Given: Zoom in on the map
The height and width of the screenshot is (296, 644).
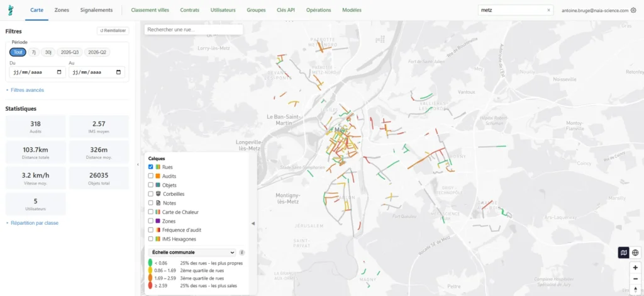Looking at the screenshot, I should [x=635, y=268].
